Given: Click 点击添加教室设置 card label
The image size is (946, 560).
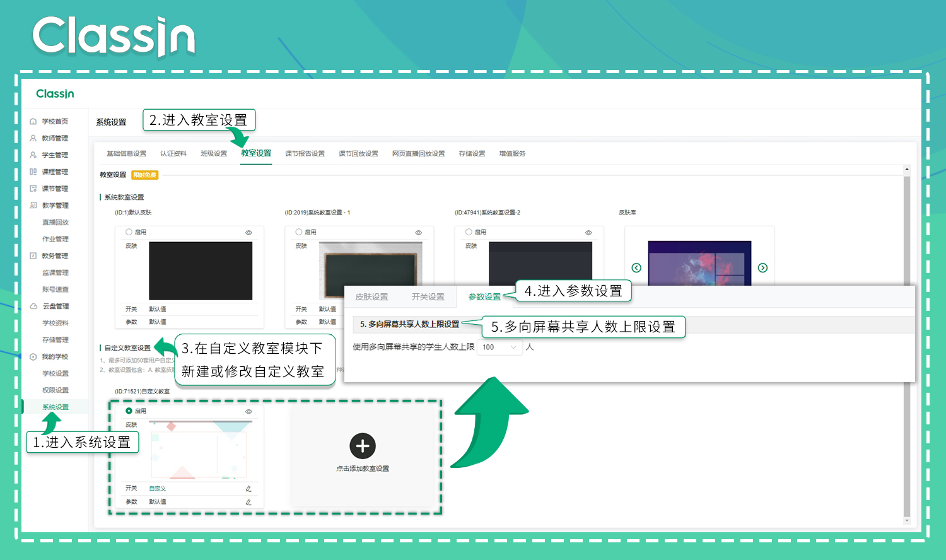Looking at the screenshot, I should [363, 469].
